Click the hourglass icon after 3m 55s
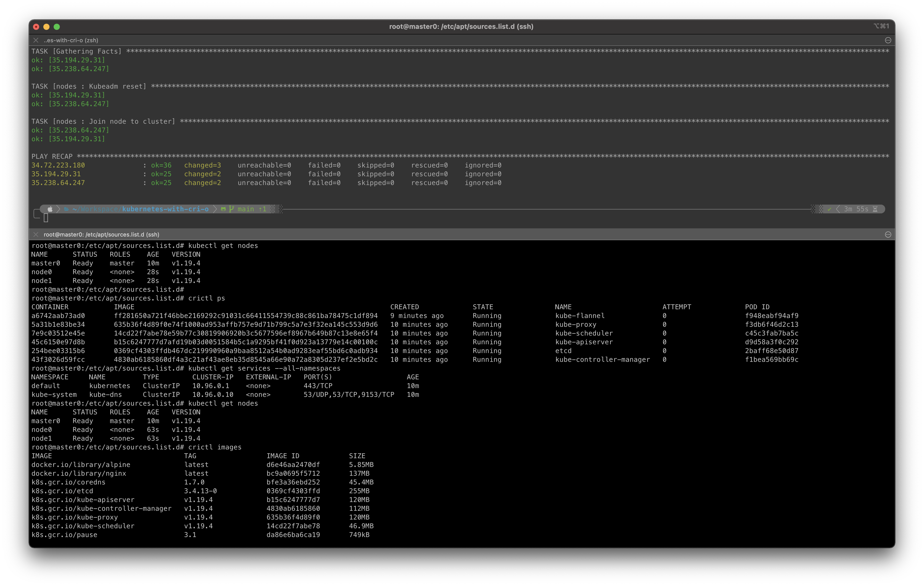Image resolution: width=924 pixels, height=586 pixels. point(875,209)
